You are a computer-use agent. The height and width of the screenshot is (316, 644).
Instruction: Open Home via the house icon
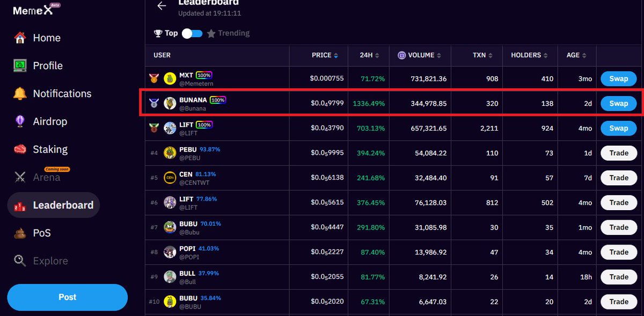pyautogui.click(x=20, y=38)
